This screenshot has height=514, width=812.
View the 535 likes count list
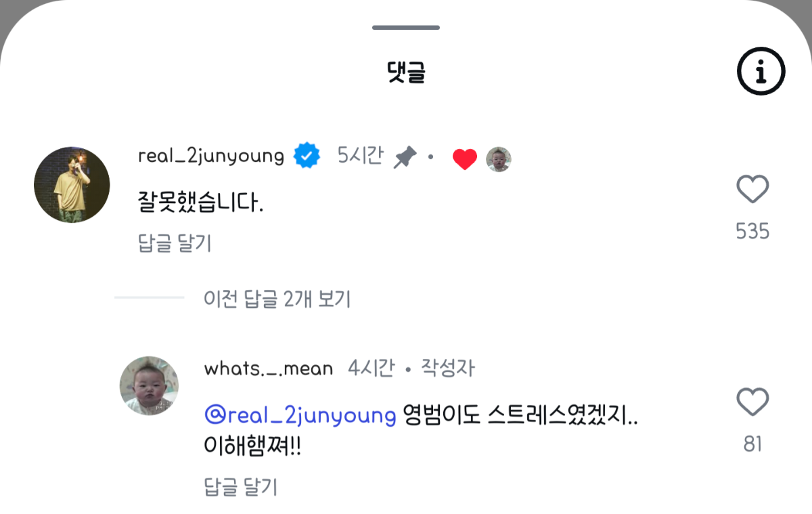pyautogui.click(x=752, y=232)
